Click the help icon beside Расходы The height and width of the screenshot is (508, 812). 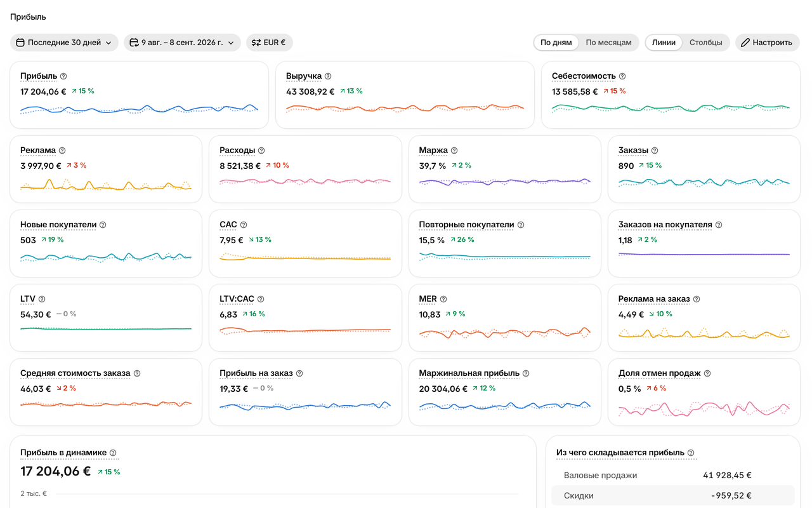click(261, 150)
